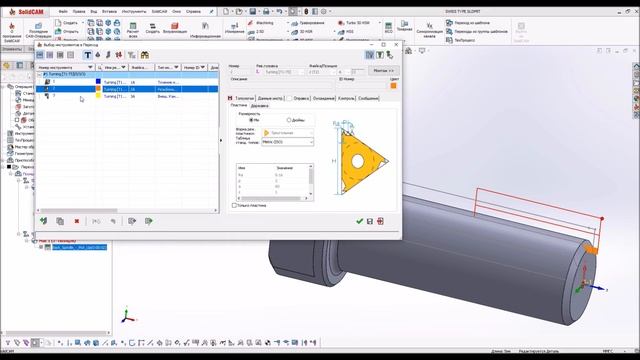Open the Сообщения tab
The width and height of the screenshot is (640, 360).
click(369, 98)
